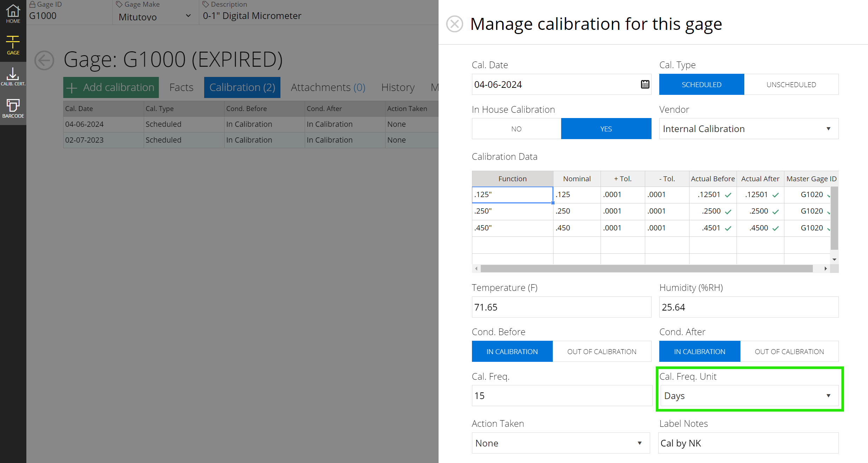
Task: Click the lock icon beside Gage ID
Action: 32,5
